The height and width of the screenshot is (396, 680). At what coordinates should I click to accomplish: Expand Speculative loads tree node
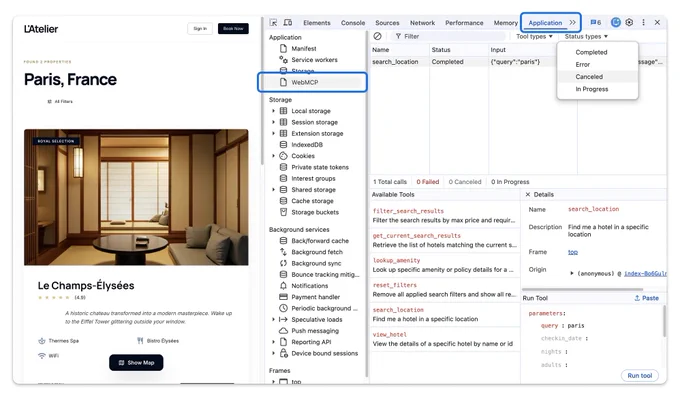(273, 320)
